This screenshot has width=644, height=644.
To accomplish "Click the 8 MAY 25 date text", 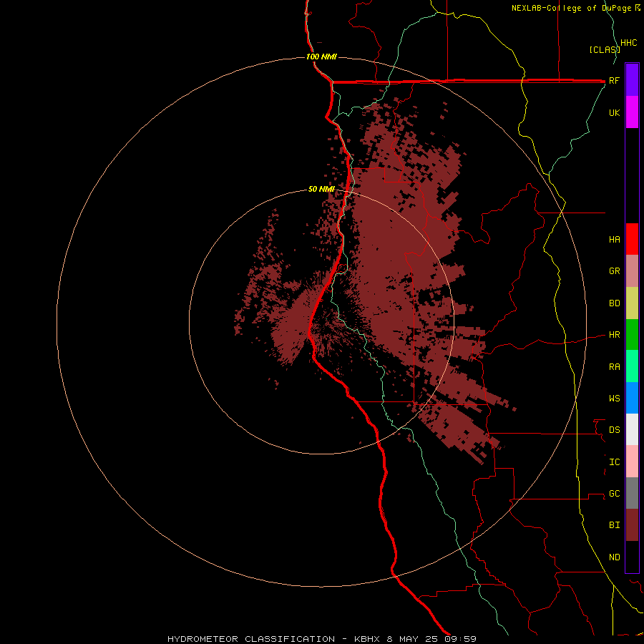I will 412,639.
